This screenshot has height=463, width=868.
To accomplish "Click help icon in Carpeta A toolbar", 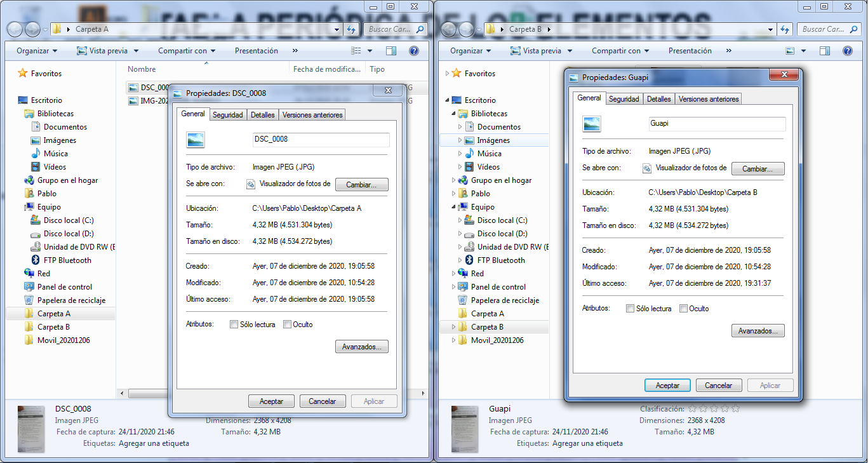I will (x=414, y=51).
